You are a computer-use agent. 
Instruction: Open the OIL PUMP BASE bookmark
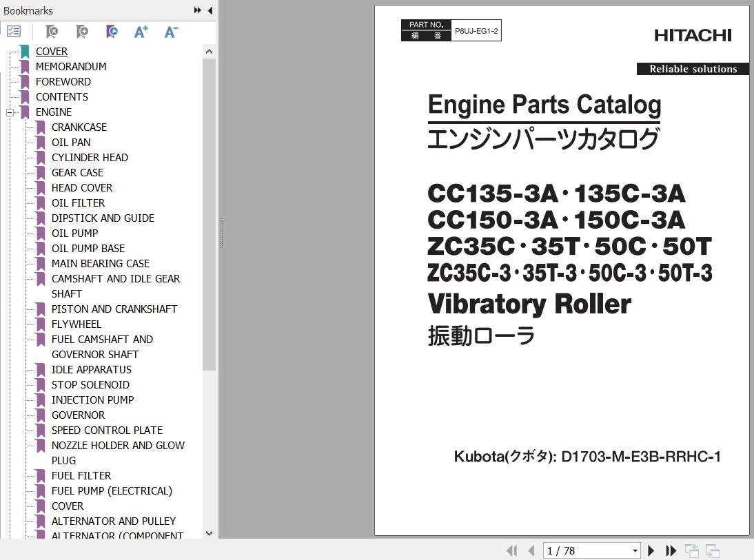point(88,248)
